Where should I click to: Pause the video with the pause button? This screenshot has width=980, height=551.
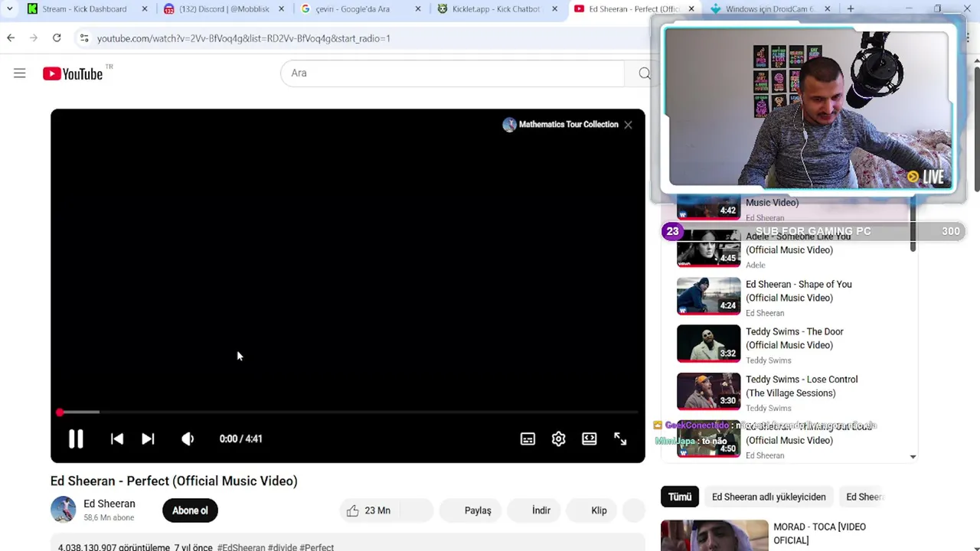click(76, 439)
